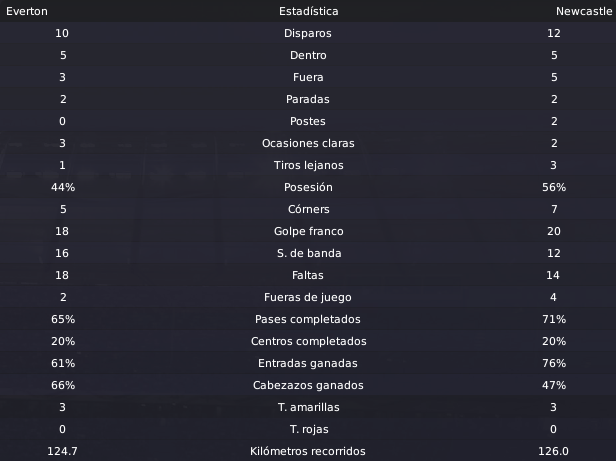Select the Disparos statistic row

308,33
